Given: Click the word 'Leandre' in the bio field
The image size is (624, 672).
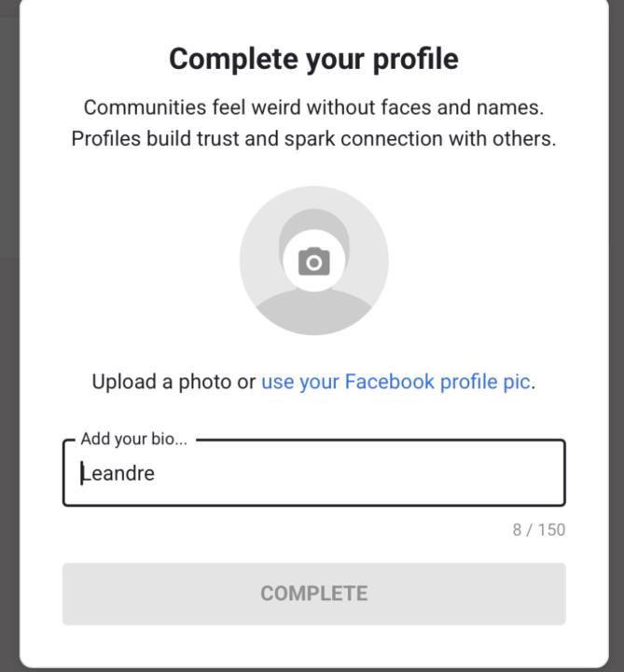Looking at the screenshot, I should [x=118, y=473].
